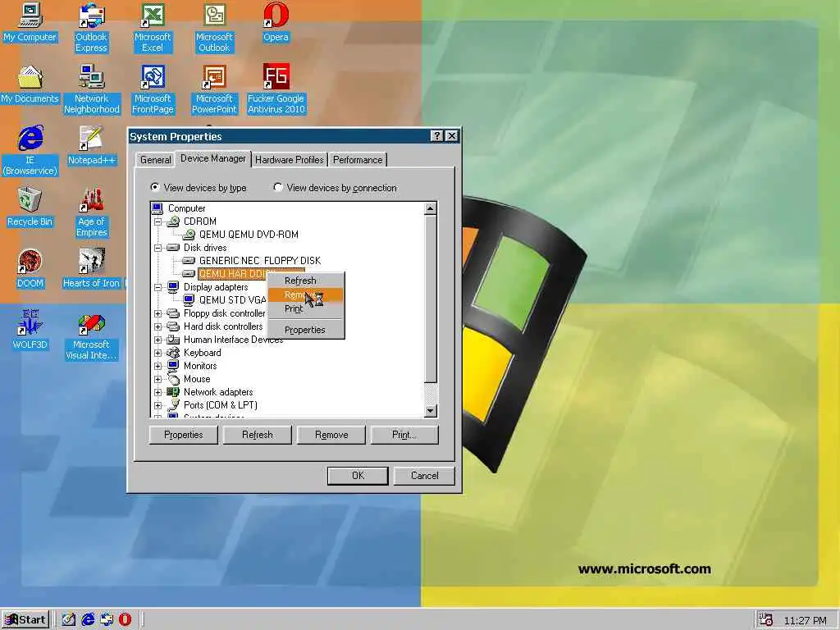The width and height of the screenshot is (840, 630).
Task: Confirm with the OK button
Action: click(x=358, y=476)
